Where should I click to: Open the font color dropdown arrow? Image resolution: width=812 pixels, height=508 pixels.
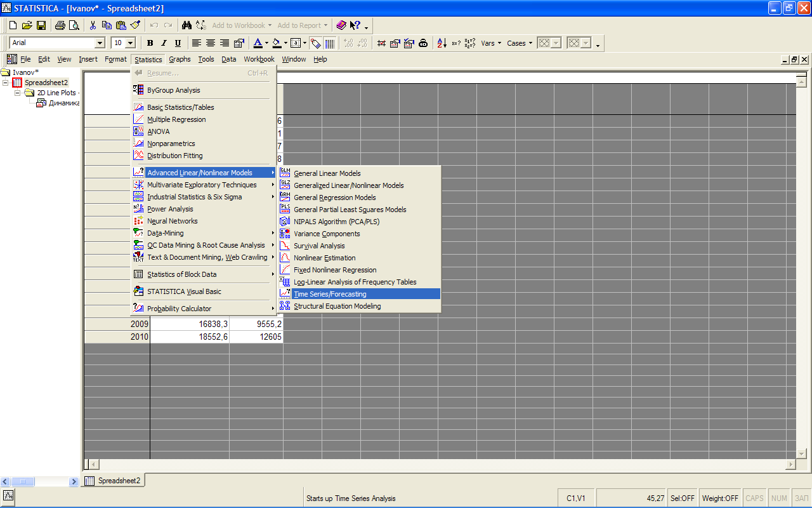(x=266, y=43)
